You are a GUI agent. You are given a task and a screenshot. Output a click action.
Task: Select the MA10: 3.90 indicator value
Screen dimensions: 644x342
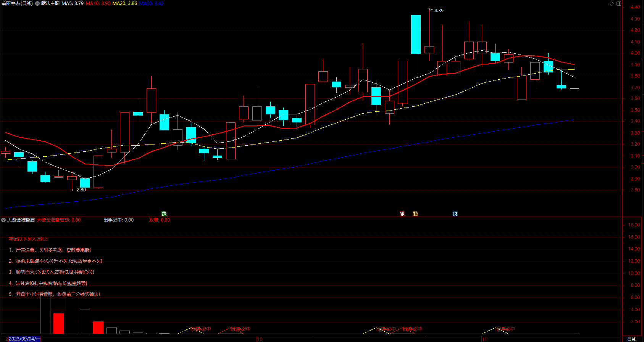[x=98, y=3]
